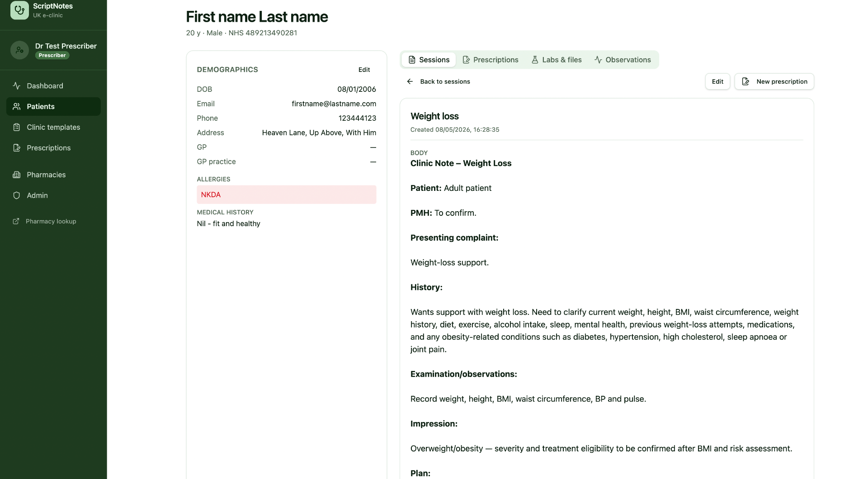Image resolution: width=868 pixels, height=479 pixels.
Task: Click the Sessions tab document icon
Action: pyautogui.click(x=412, y=60)
